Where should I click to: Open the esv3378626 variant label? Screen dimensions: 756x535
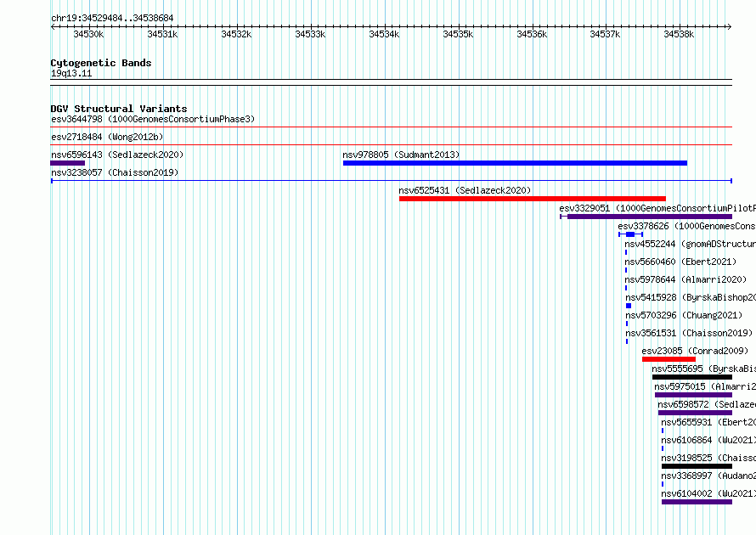click(x=686, y=226)
